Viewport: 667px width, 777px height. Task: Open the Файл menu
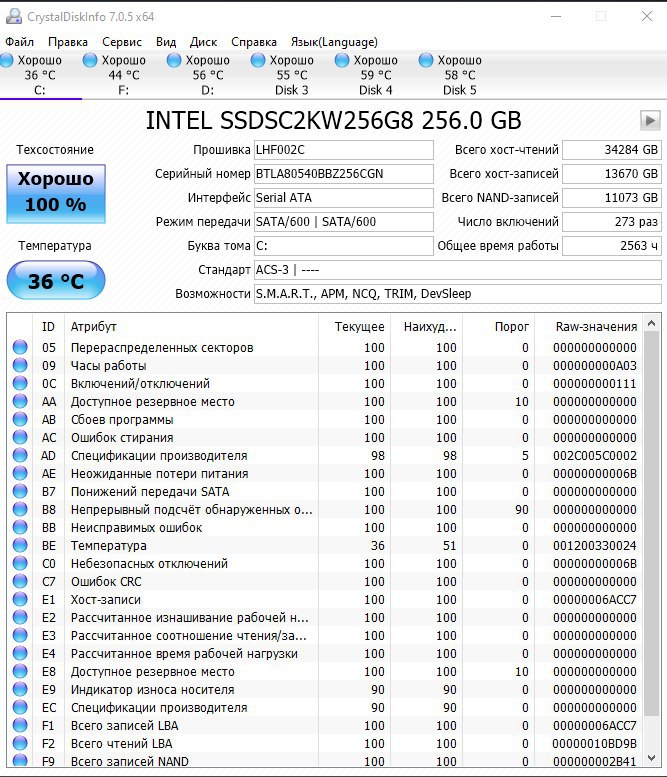click(19, 42)
